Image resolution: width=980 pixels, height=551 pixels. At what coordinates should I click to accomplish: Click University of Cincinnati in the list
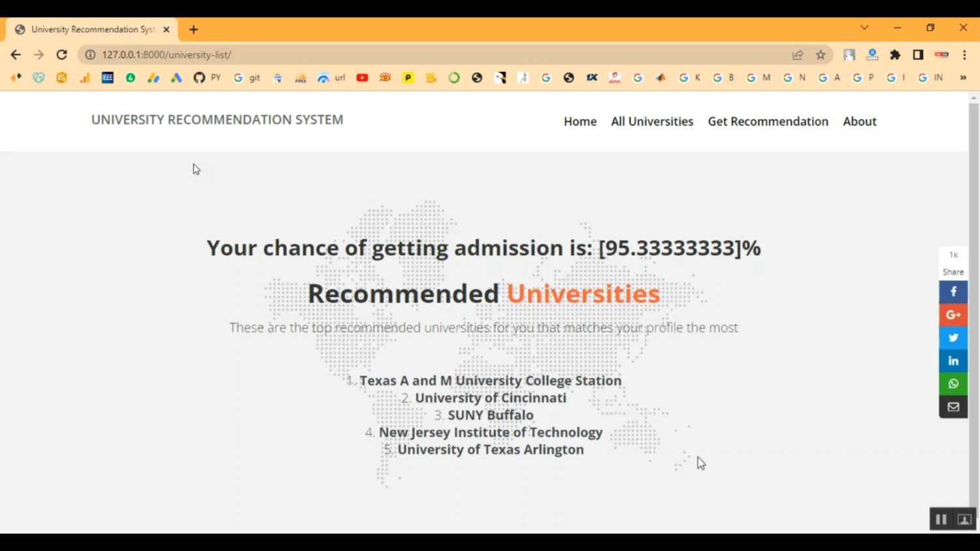point(491,398)
